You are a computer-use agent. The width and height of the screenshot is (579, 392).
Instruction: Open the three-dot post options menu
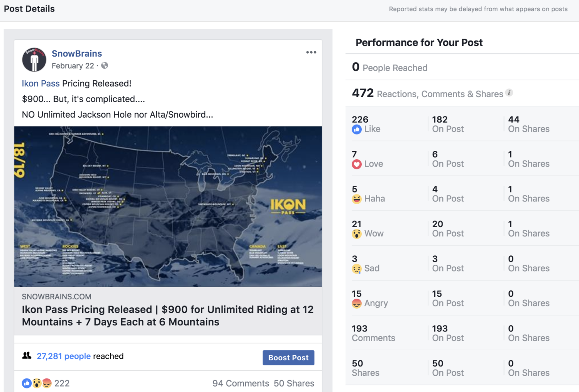(x=311, y=52)
